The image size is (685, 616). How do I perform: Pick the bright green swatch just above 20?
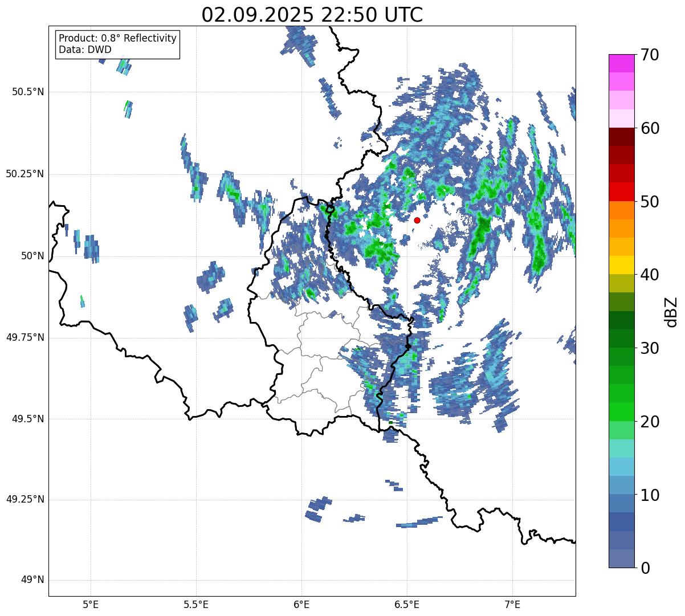point(622,411)
